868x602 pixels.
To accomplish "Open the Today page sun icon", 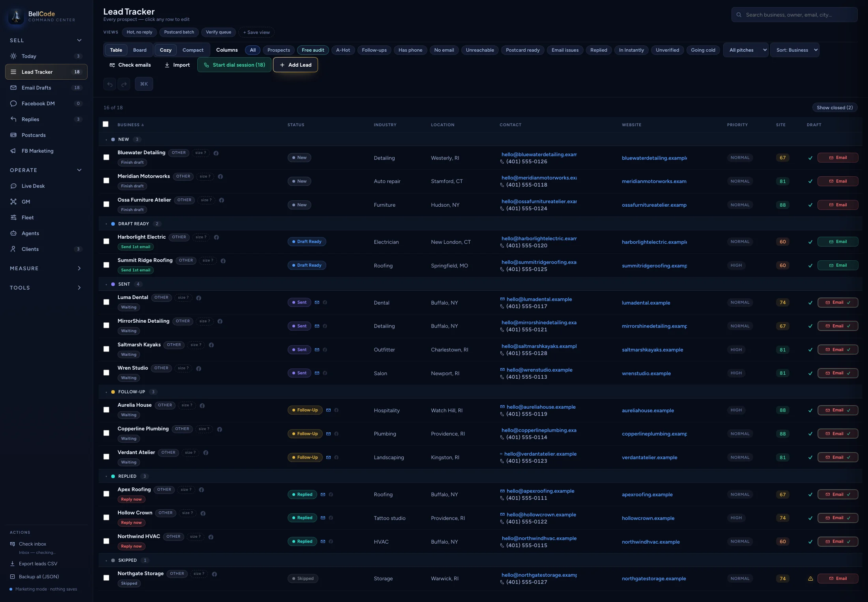I will (x=13, y=56).
